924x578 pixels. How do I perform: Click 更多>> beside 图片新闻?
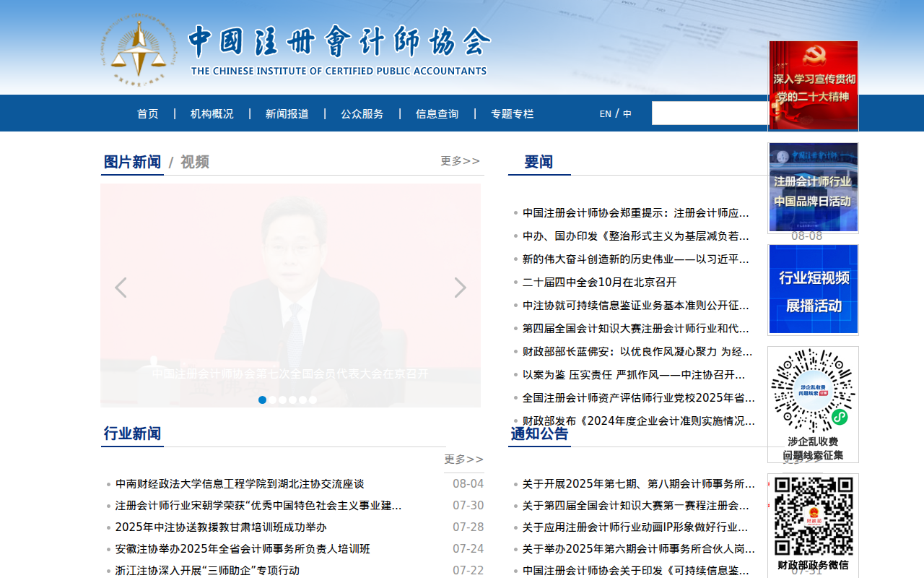pyautogui.click(x=461, y=160)
